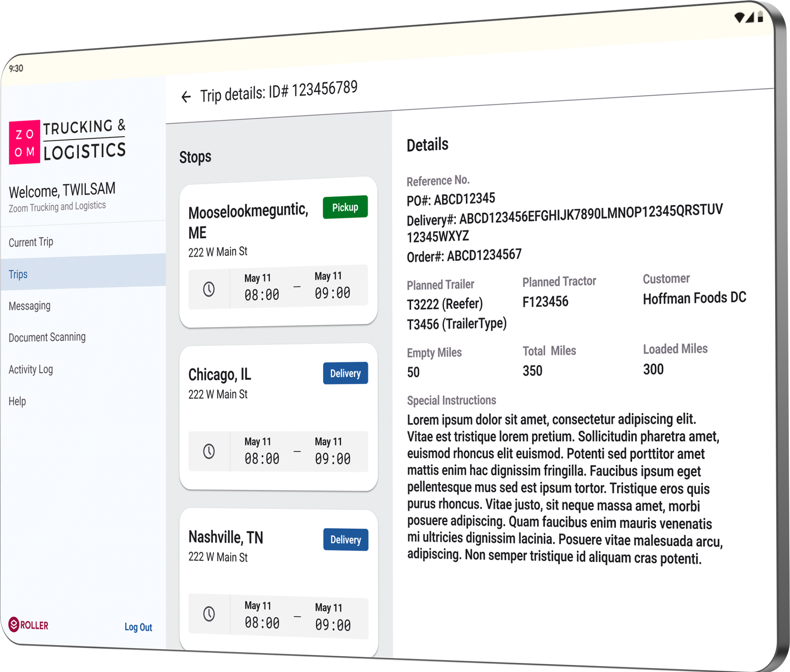
Task: Click the Roller logo in sidebar footer
Action: tap(29, 625)
